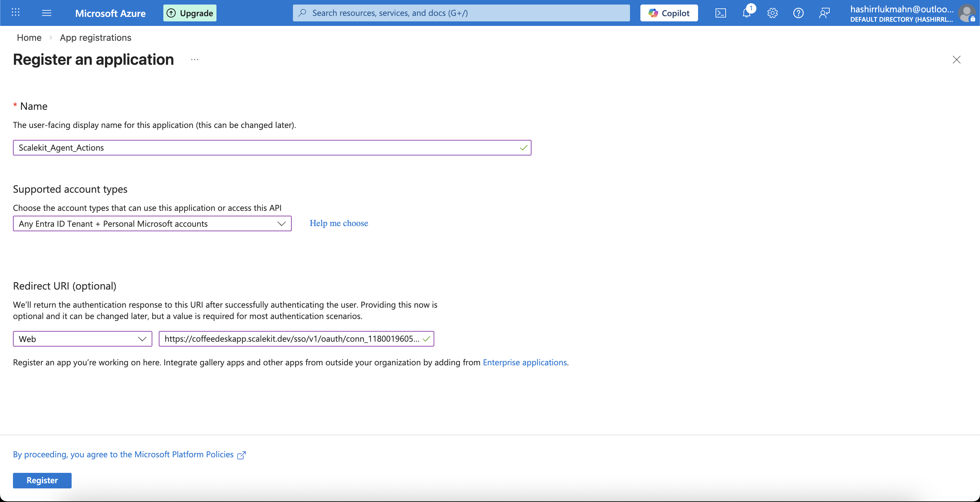Open the Enterprise applications link

[x=524, y=362]
